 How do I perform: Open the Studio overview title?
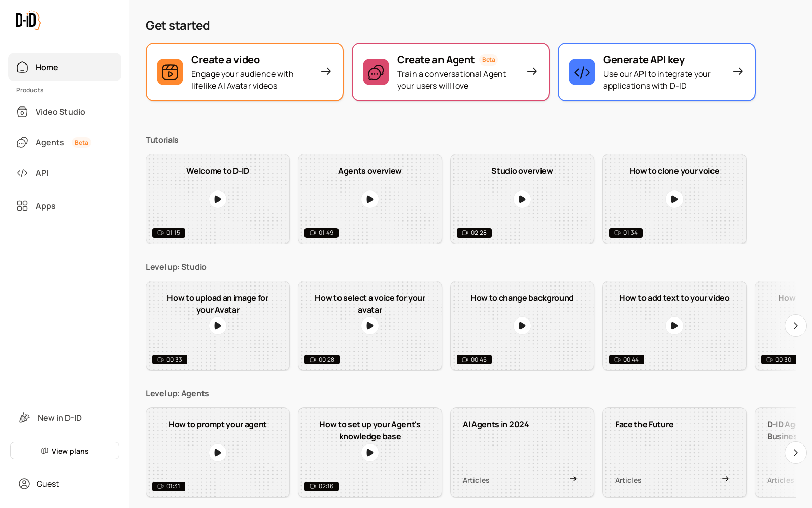tap(522, 171)
